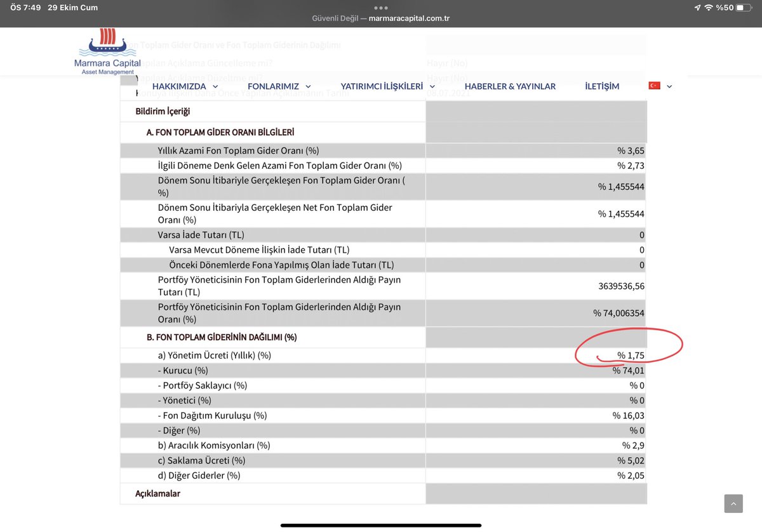Expand the YATIRIMCI İLİŞKİLERİ dropdown arrow
Viewport: 762px width, 532px height.
pos(432,86)
